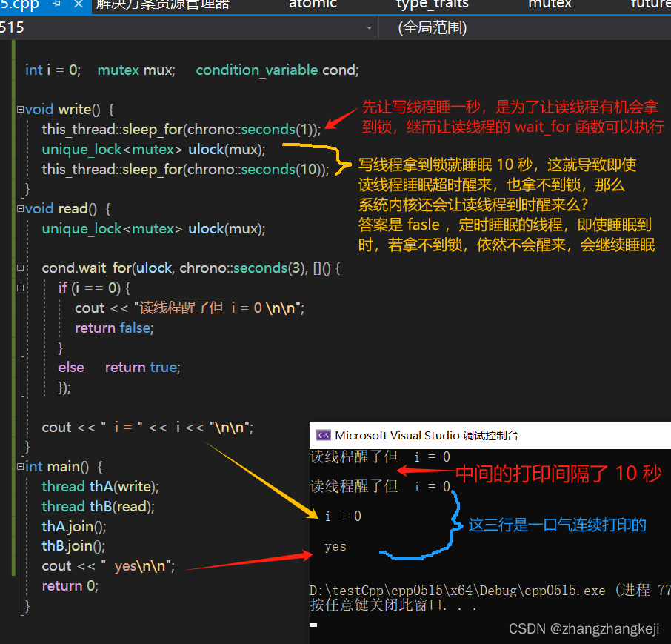
Task: Open the type_traits tab
Action: tap(433, 4)
